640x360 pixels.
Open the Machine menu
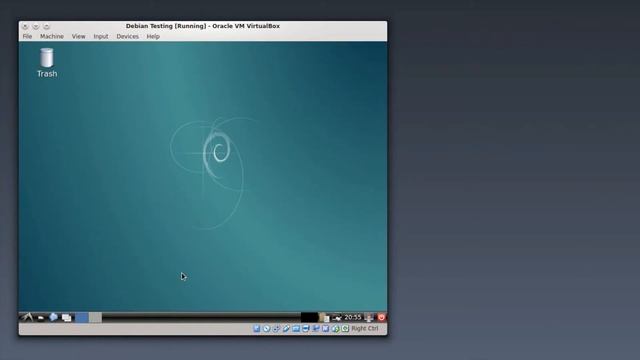coord(52,36)
